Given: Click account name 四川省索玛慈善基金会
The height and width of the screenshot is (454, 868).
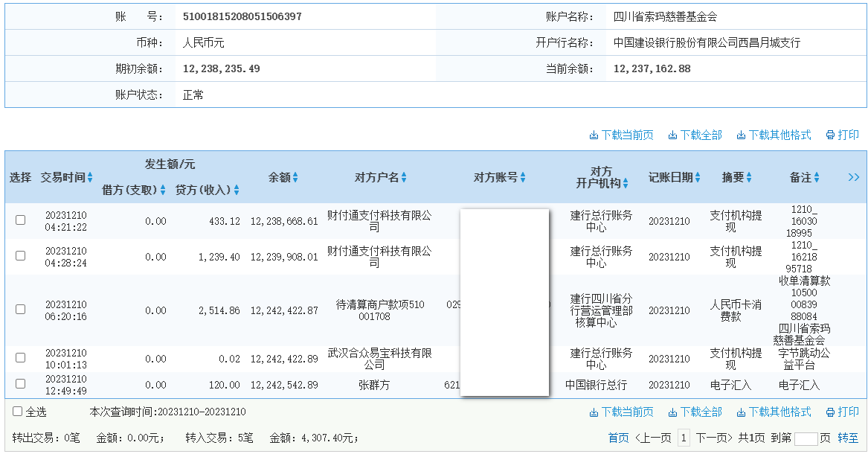Looking at the screenshot, I should point(665,16).
